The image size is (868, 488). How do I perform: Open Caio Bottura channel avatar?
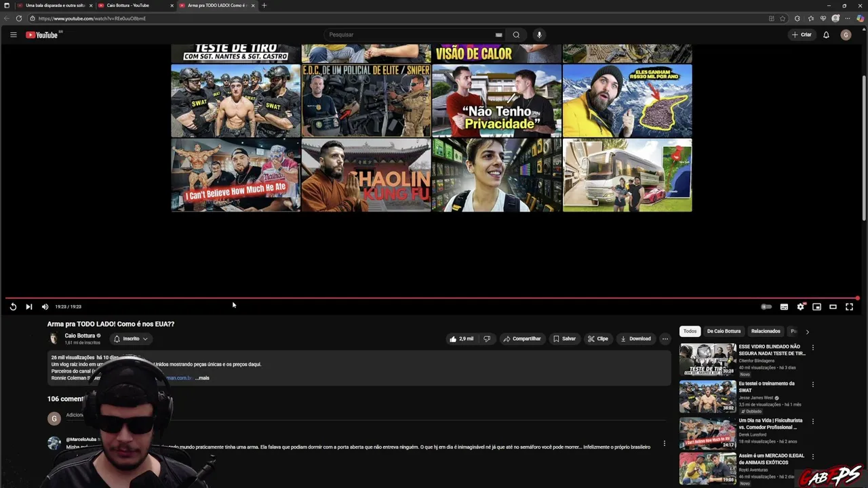point(54,339)
